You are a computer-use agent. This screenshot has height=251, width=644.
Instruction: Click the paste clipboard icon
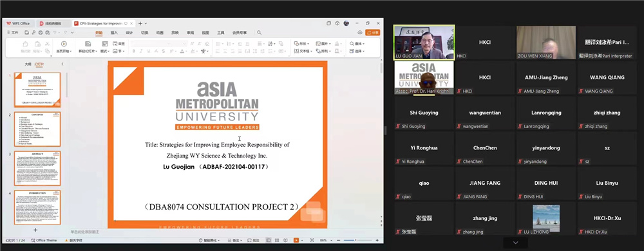37,44
